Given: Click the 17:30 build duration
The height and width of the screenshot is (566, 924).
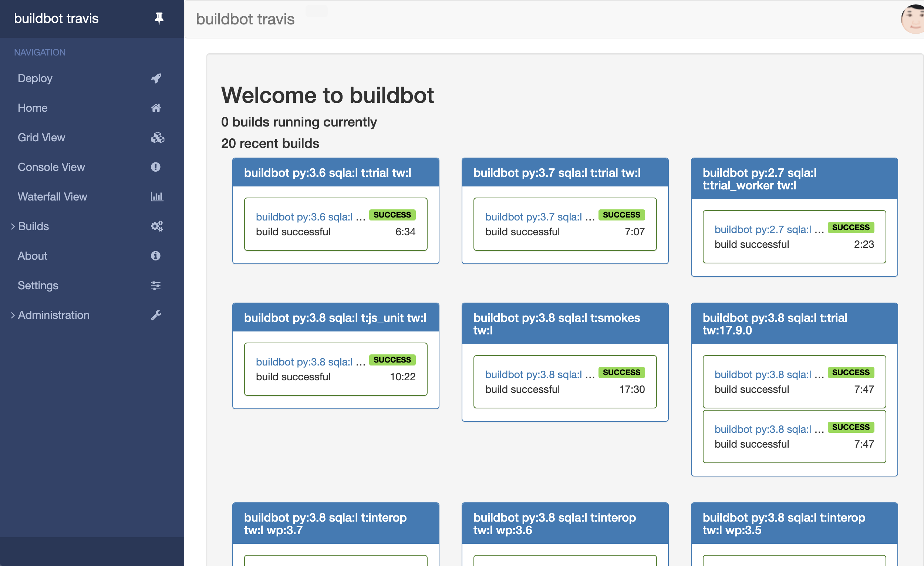Looking at the screenshot, I should 632,389.
